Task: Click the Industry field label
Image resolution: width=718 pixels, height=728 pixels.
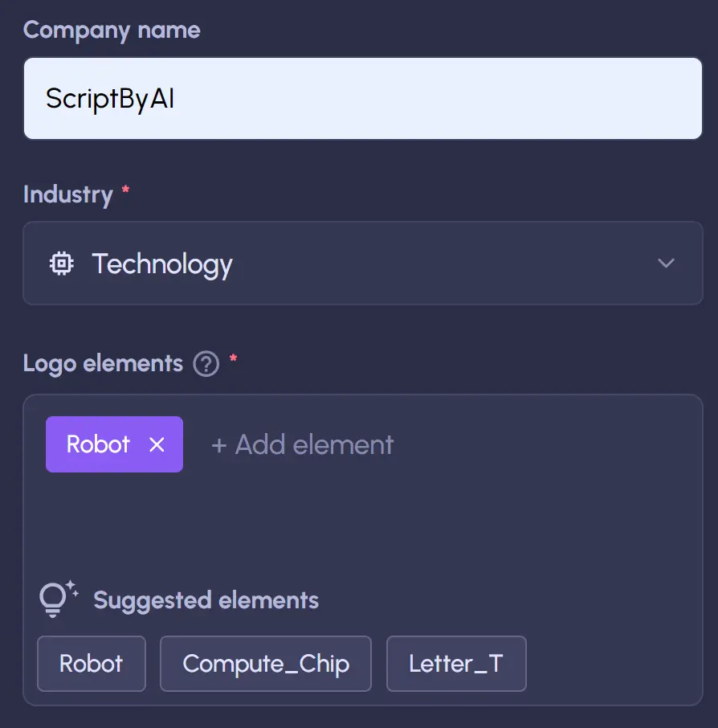Action: coord(68,194)
